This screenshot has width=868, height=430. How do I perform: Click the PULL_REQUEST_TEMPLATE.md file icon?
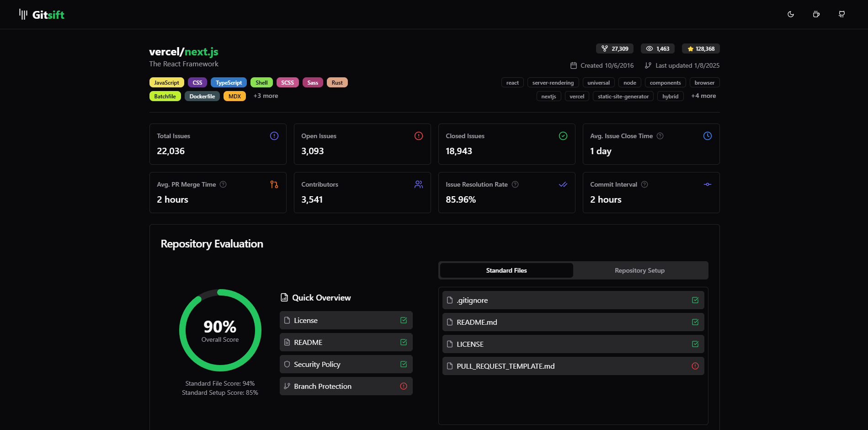point(450,366)
